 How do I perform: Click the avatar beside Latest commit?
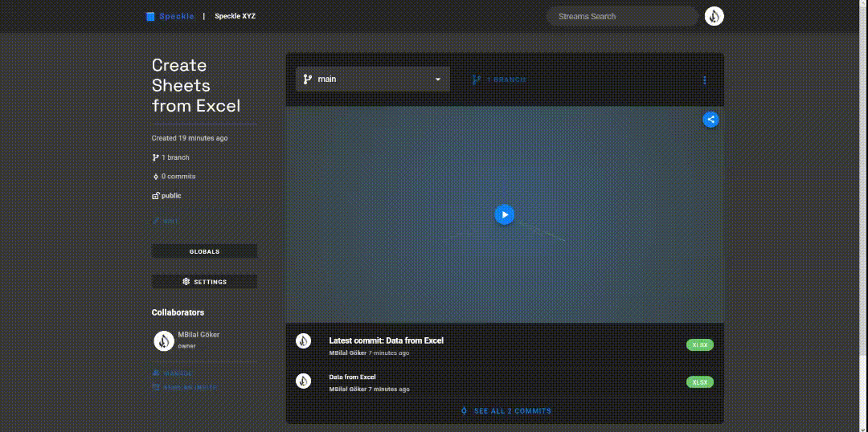(x=303, y=340)
